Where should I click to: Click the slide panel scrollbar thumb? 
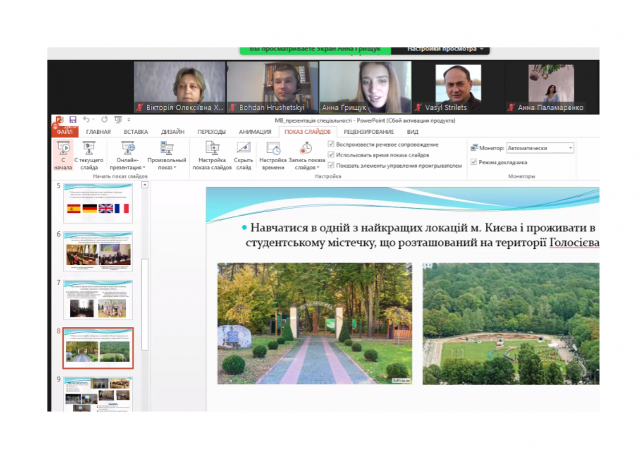pos(144,304)
